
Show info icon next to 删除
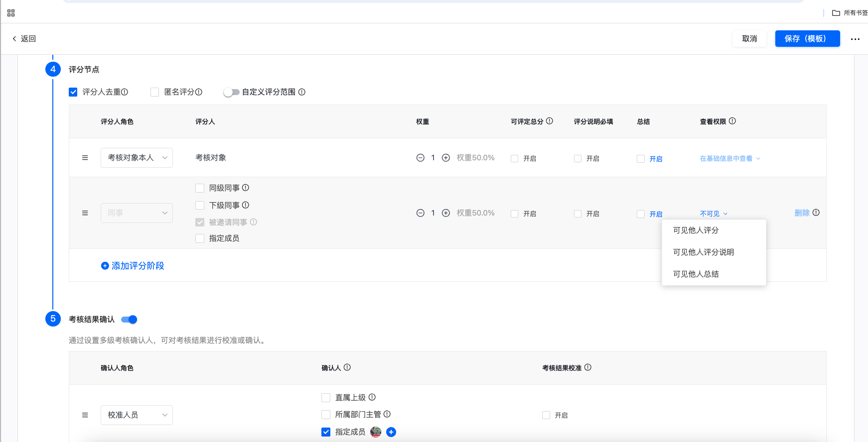tap(816, 213)
